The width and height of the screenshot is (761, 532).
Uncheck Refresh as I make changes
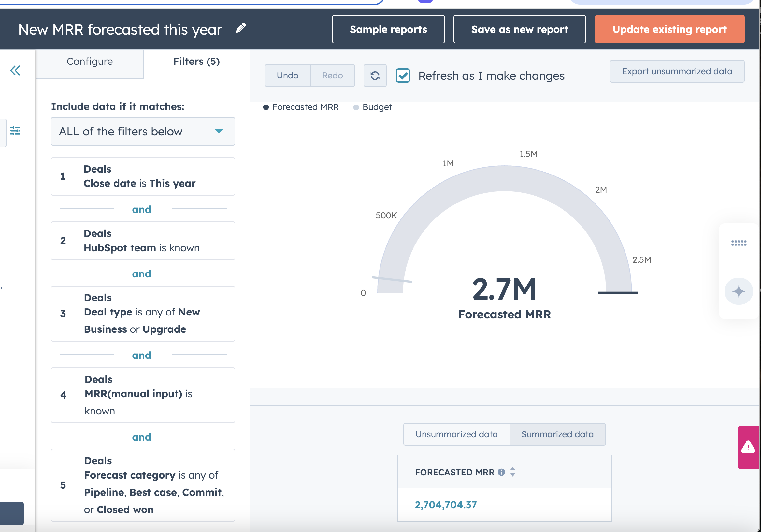[403, 76]
